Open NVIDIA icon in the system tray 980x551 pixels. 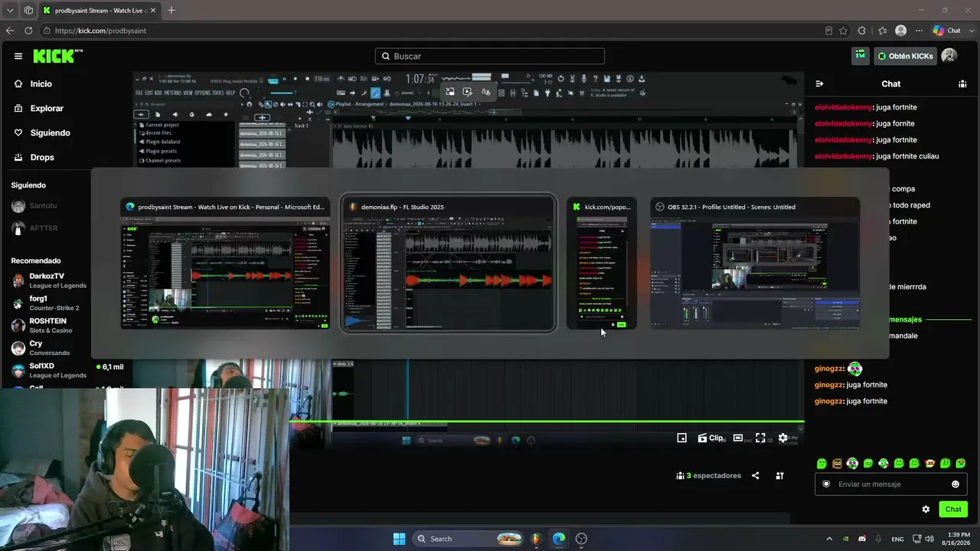846,539
